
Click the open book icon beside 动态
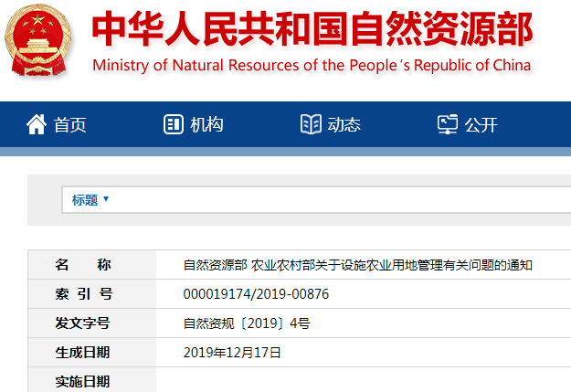click(311, 124)
